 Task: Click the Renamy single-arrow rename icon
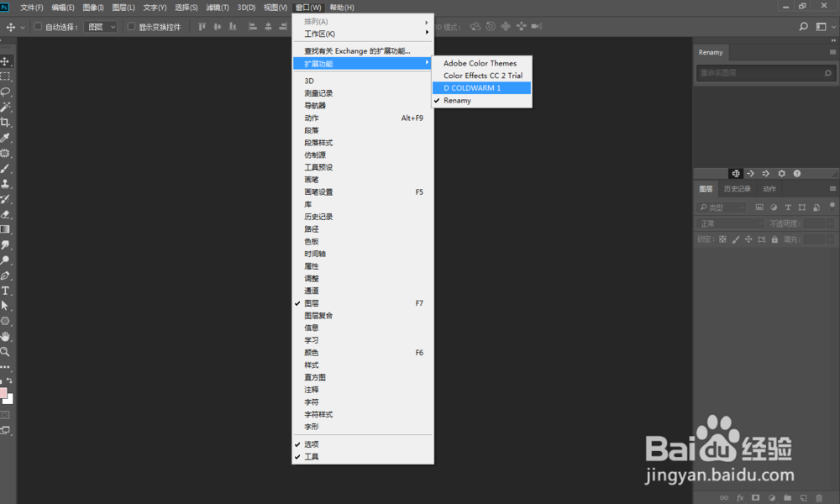click(750, 174)
